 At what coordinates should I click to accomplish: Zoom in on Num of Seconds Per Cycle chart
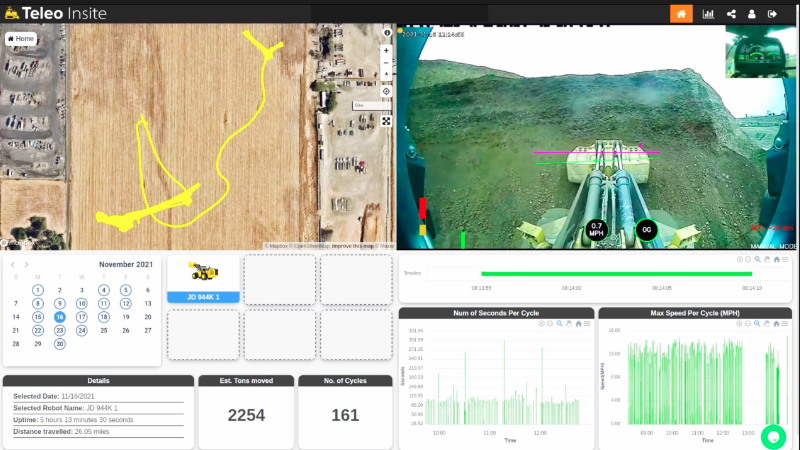click(542, 323)
